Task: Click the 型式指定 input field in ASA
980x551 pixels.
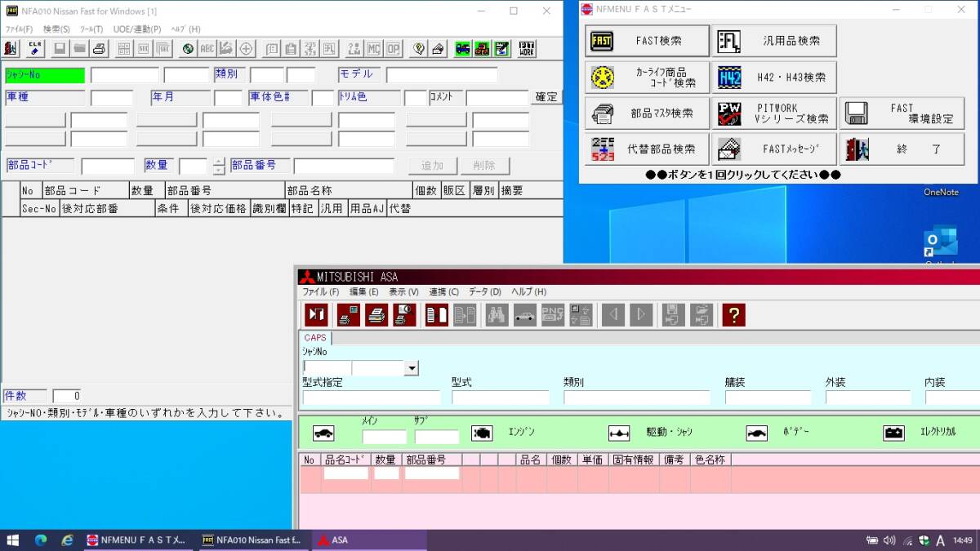Action: [x=372, y=398]
